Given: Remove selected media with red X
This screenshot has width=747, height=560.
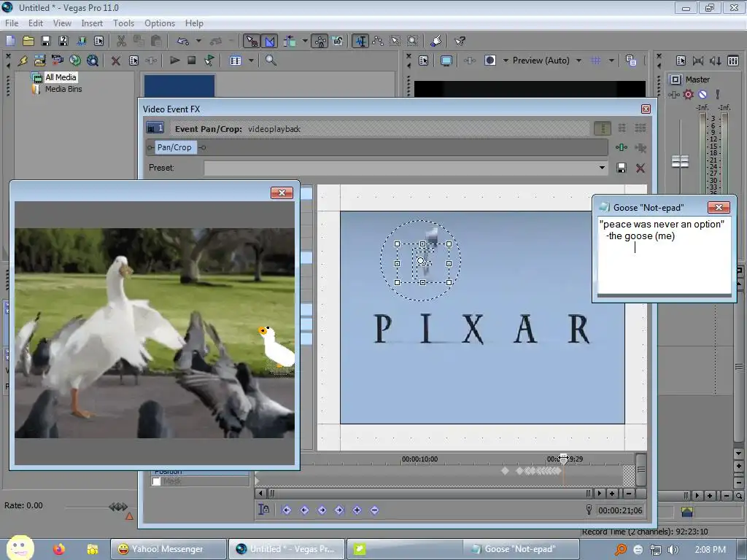Looking at the screenshot, I should coord(116,61).
